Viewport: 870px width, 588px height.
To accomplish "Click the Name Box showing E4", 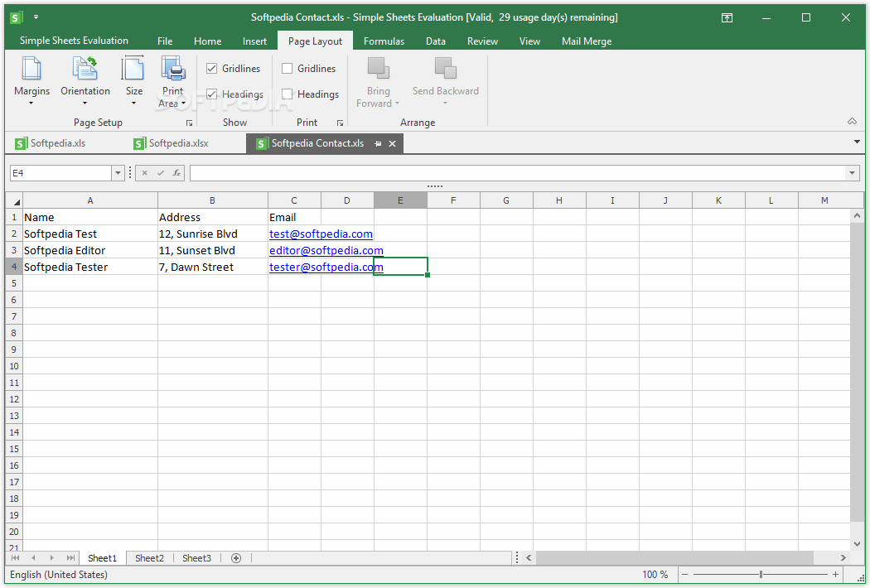I will point(61,173).
